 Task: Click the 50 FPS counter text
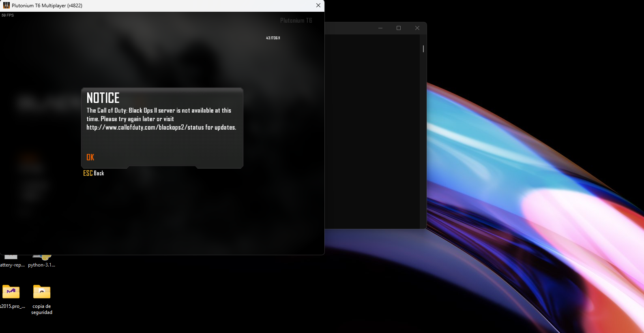(8, 15)
